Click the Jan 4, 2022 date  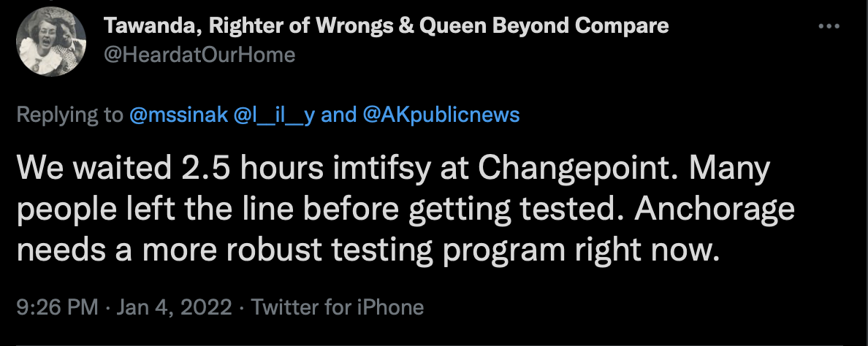click(174, 307)
